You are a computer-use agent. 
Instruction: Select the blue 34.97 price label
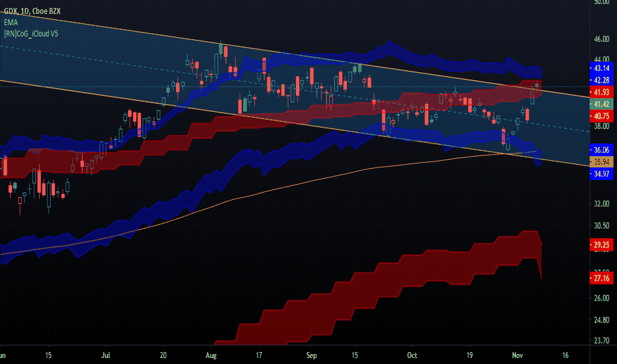pos(601,173)
